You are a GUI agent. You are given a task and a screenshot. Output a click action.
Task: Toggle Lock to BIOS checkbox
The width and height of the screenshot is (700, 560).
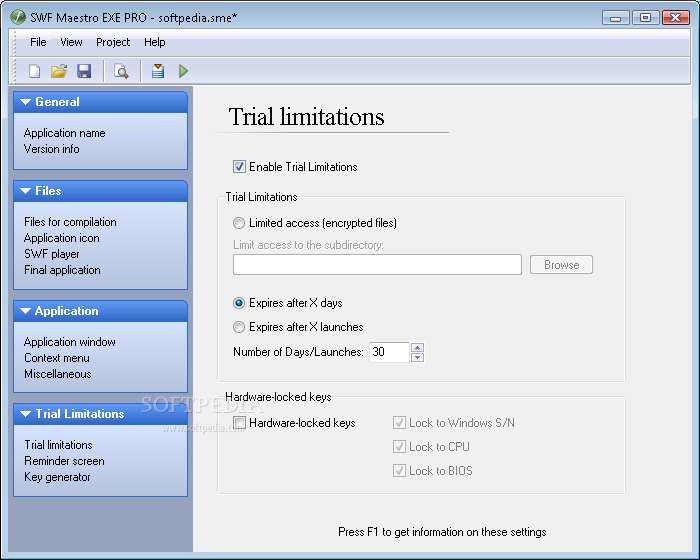click(x=399, y=471)
